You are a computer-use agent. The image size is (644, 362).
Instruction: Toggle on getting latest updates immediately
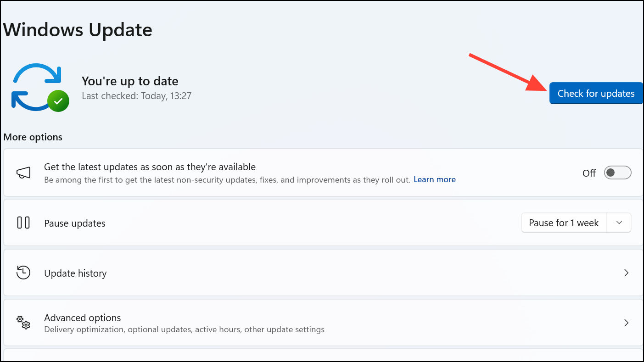tap(617, 173)
